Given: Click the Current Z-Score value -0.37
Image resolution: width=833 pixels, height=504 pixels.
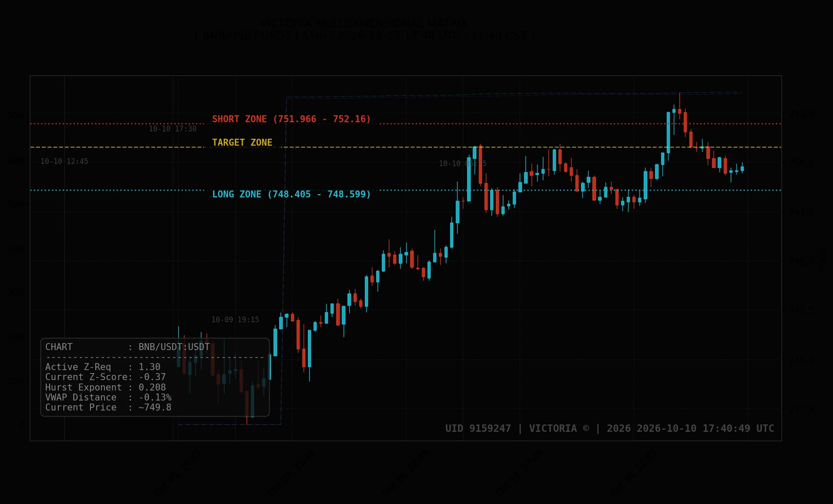Looking at the screenshot, I should point(152,377).
